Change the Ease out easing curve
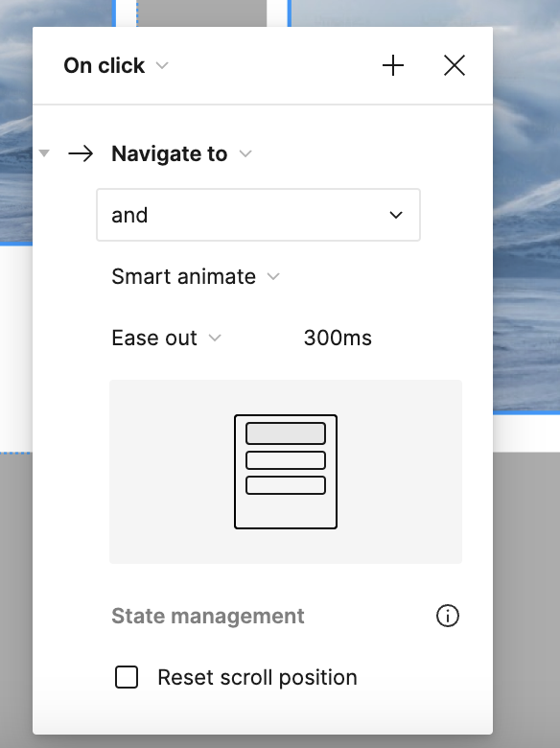Image resolution: width=560 pixels, height=748 pixels. [166, 338]
